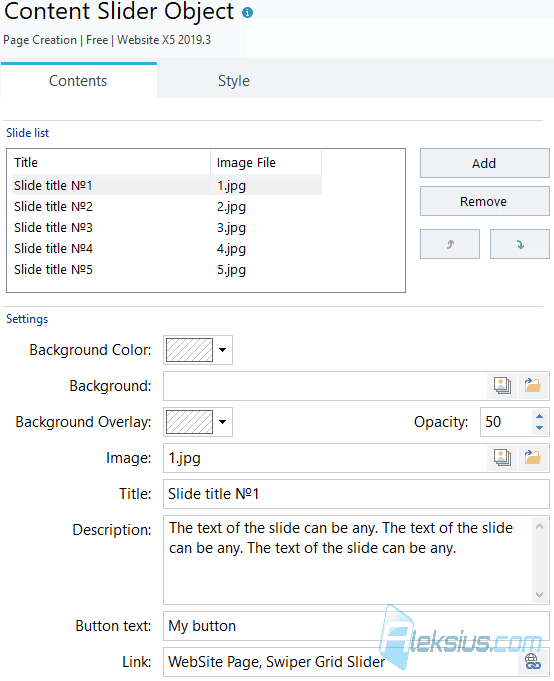Click the 4.jpg cell in slide list
This screenshot has width=554, height=681.
coord(231,249)
